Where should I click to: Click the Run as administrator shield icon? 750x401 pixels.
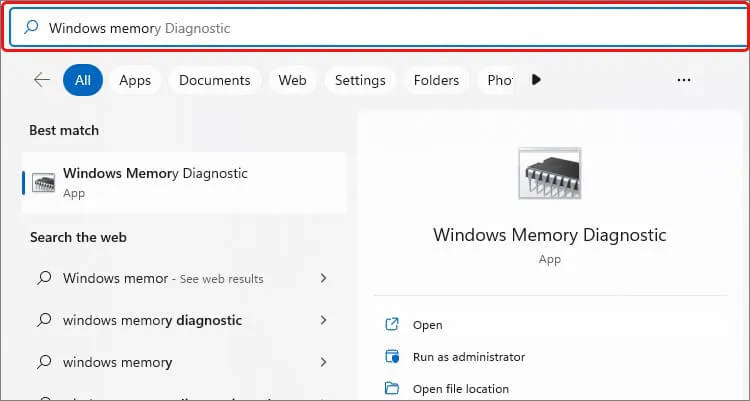coord(392,356)
